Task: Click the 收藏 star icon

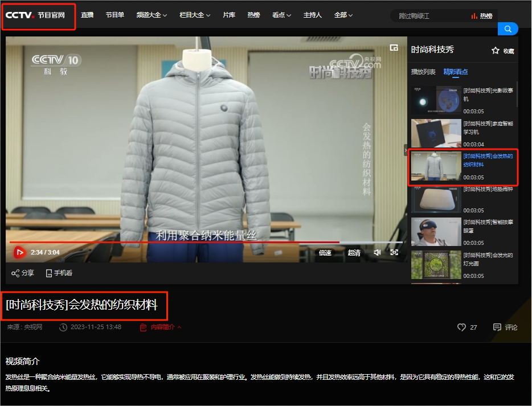Action: click(496, 51)
